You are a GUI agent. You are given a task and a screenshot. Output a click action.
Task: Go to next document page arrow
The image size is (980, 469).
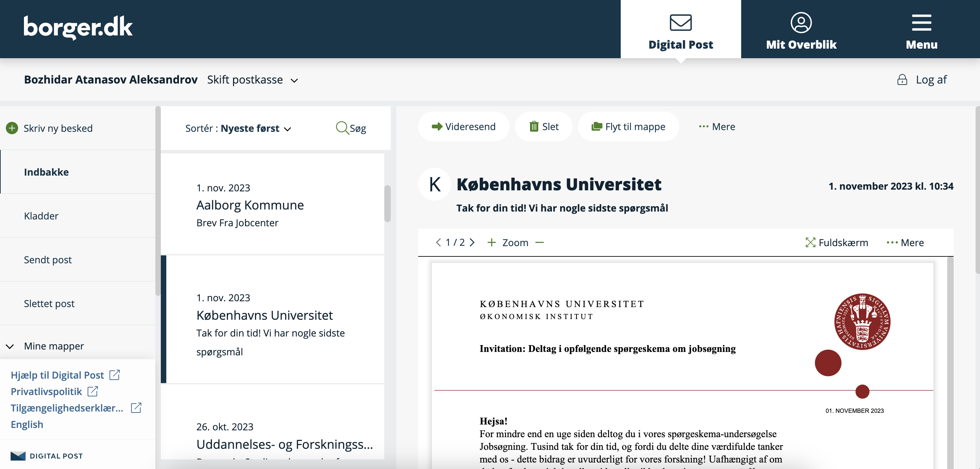(x=472, y=242)
